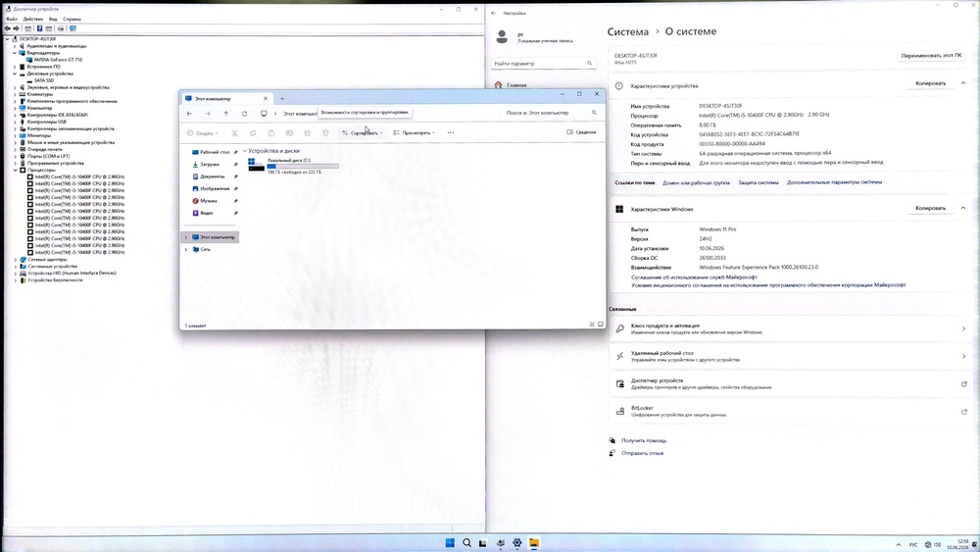Image resolution: width=980 pixels, height=552 pixels.
Task: Open the Действие menu
Action: click(33, 20)
